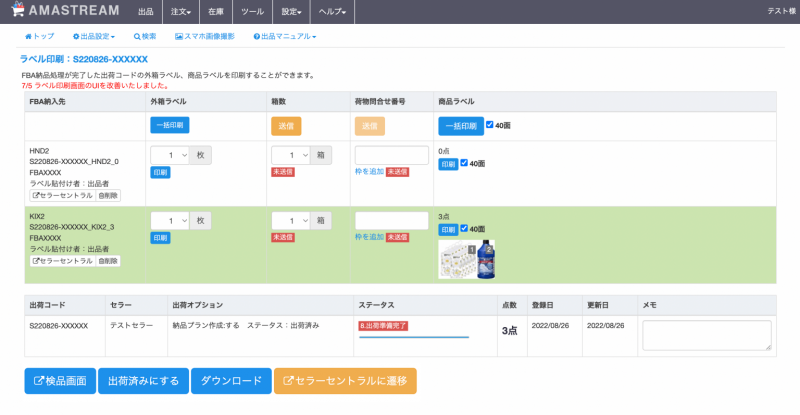
Task: Expand the 設定 dropdown menu
Action: click(291, 11)
